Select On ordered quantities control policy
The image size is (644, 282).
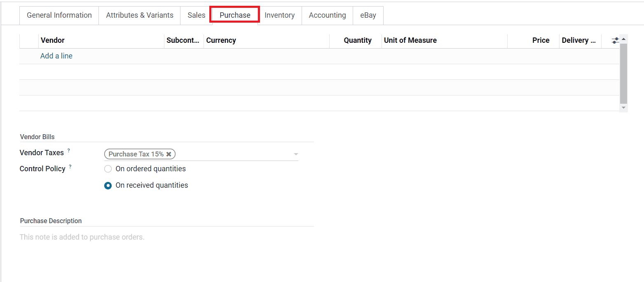coord(108,169)
